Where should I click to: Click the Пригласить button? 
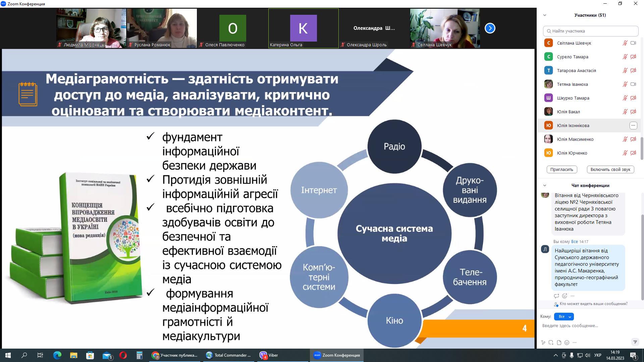coord(561,169)
